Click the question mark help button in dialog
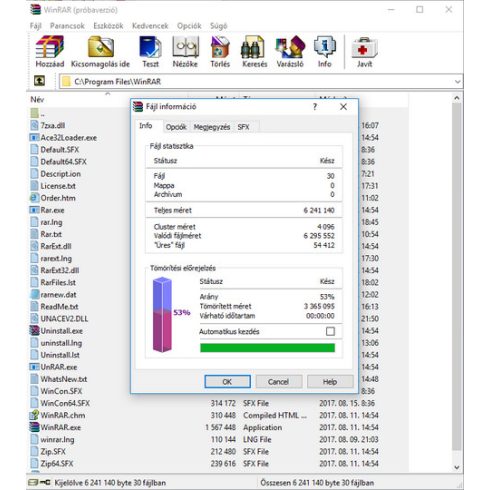 315,107
